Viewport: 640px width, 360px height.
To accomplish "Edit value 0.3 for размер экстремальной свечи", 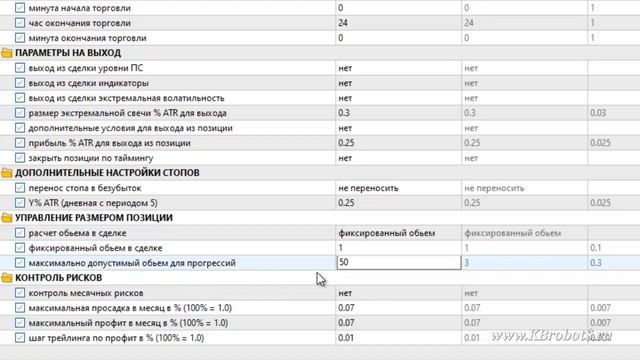I will [398, 113].
